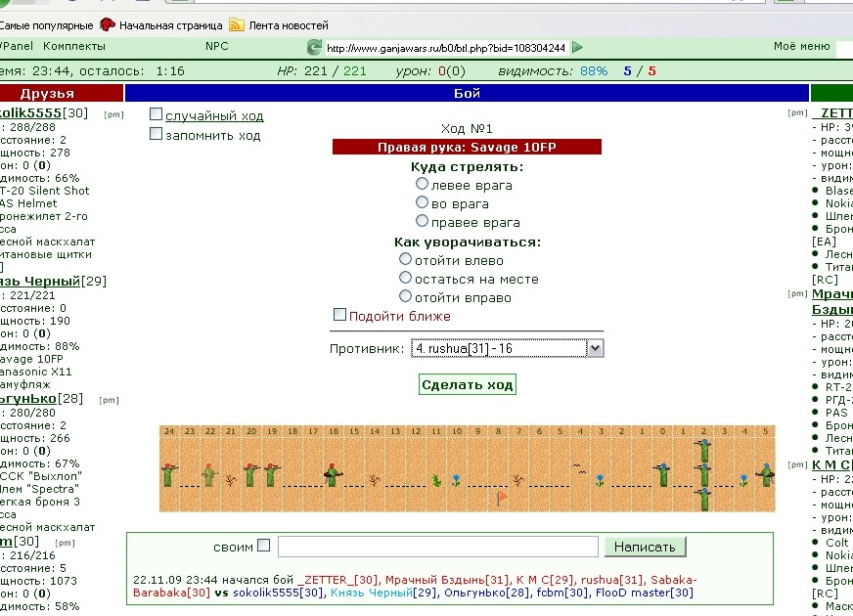Viewport: 853px width, 616px height.
Task: Click the pm link beside sokolik5555 in Друзья panel
Action: [x=113, y=114]
